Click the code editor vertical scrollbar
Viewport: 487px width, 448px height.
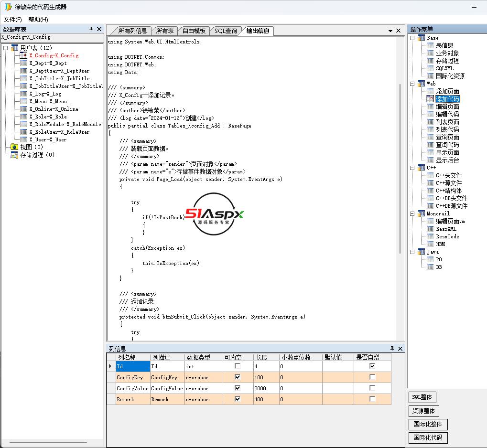click(x=400, y=169)
